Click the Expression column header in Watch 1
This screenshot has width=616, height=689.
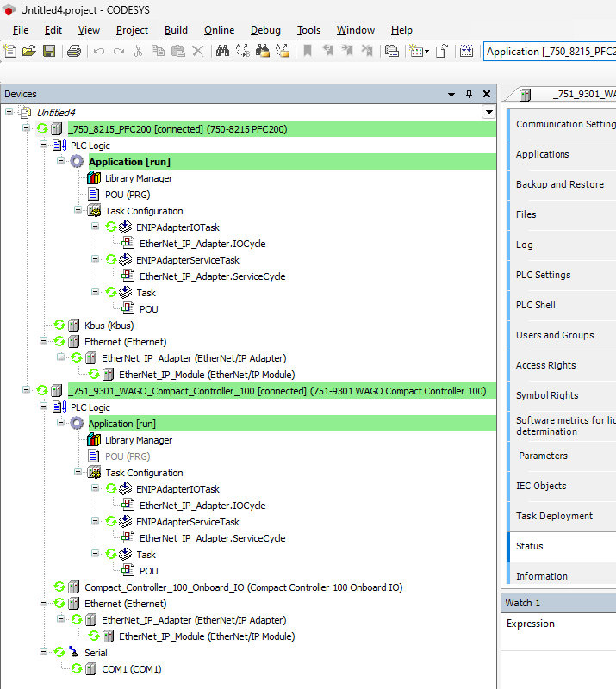pyautogui.click(x=530, y=624)
